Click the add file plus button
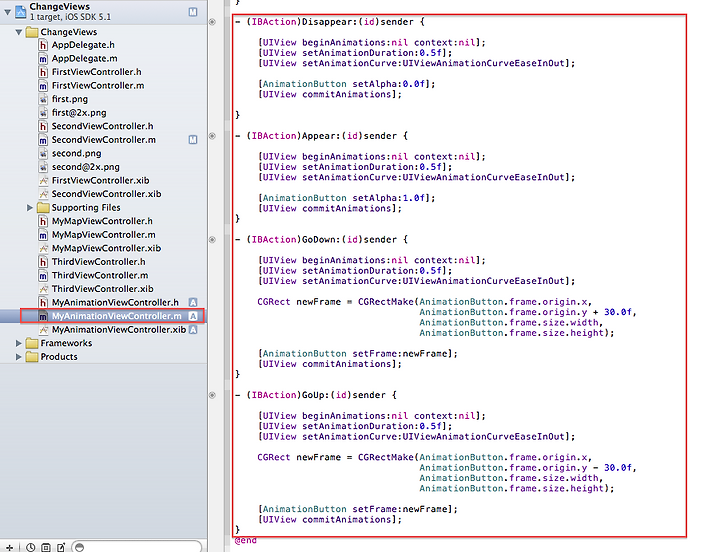 (x=10, y=547)
